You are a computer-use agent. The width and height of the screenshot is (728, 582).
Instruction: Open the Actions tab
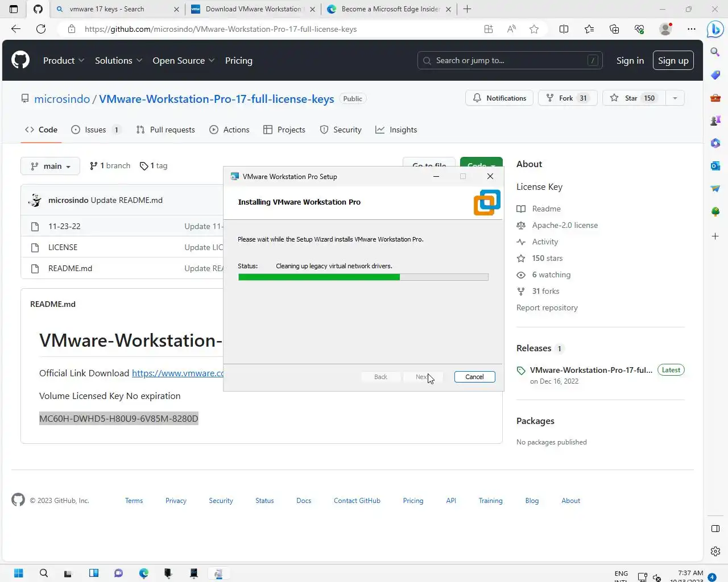tap(229, 130)
